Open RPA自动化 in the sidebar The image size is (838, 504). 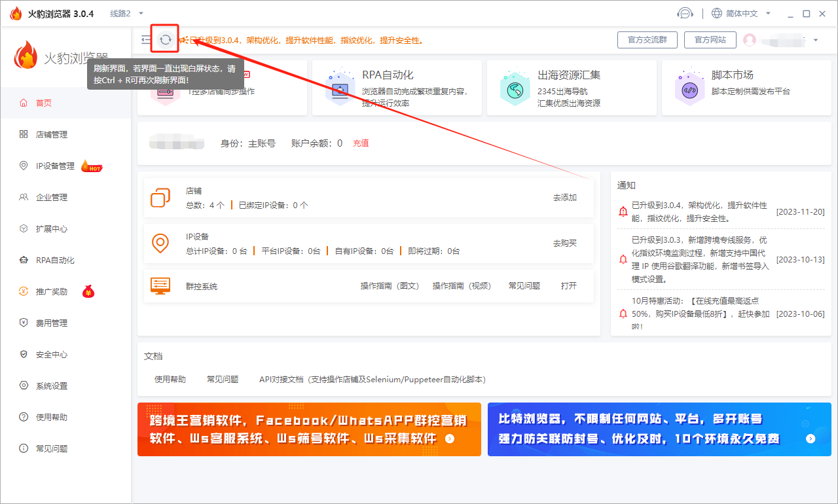(x=65, y=260)
